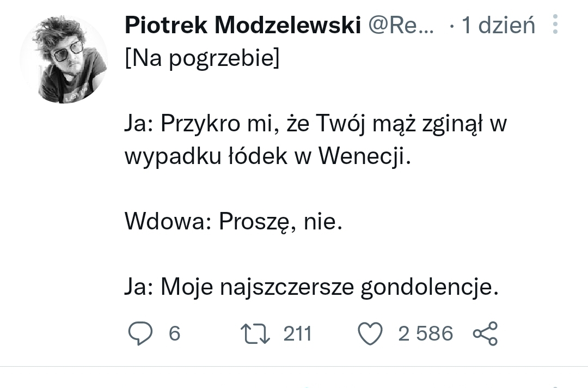Image resolution: width=588 pixels, height=388 pixels.
Task: Click the line "wypadku łódek w Wenecji."
Action: pos(267,157)
